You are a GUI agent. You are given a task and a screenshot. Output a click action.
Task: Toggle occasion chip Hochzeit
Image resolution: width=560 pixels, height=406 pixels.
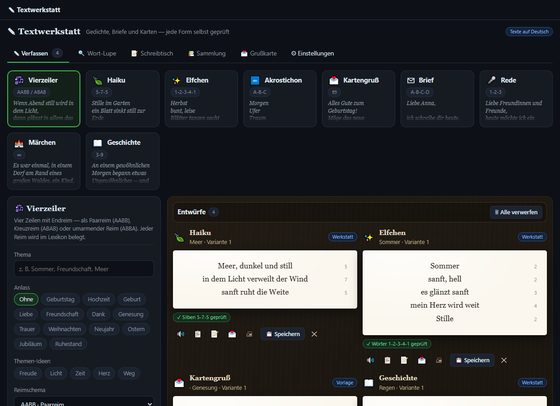[x=99, y=299]
